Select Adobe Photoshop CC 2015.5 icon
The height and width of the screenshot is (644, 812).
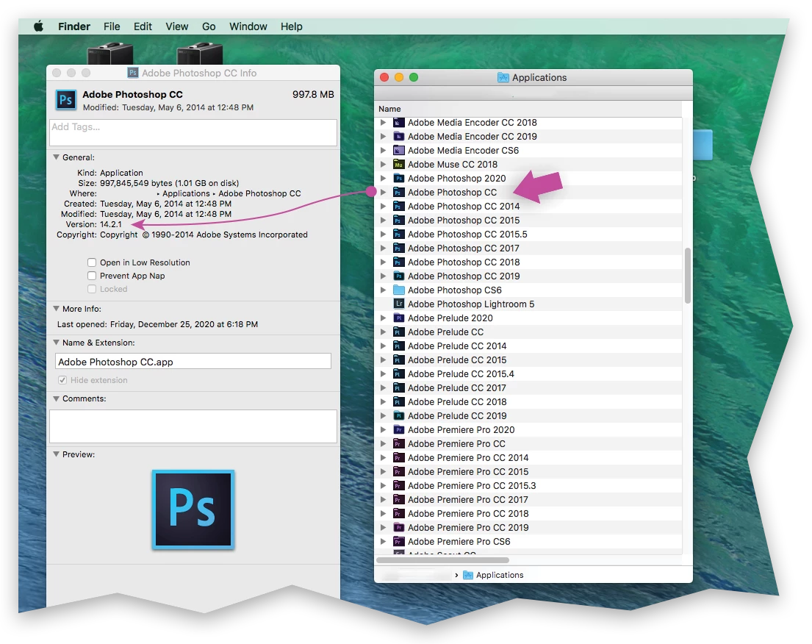(399, 235)
